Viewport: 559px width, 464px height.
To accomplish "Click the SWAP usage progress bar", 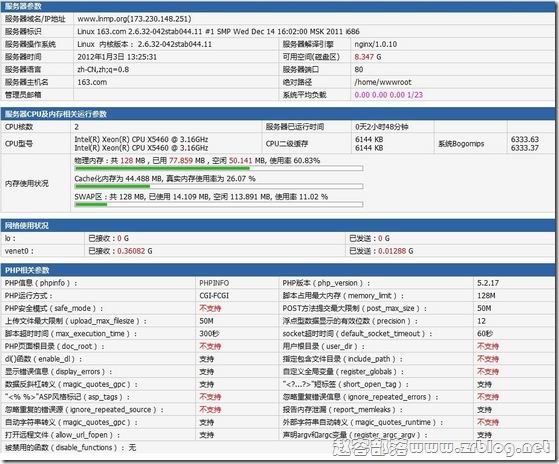I will [x=219, y=205].
